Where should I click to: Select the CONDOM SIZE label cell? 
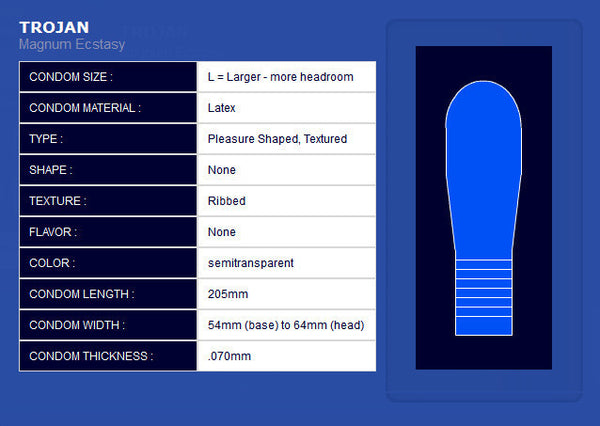click(108, 77)
